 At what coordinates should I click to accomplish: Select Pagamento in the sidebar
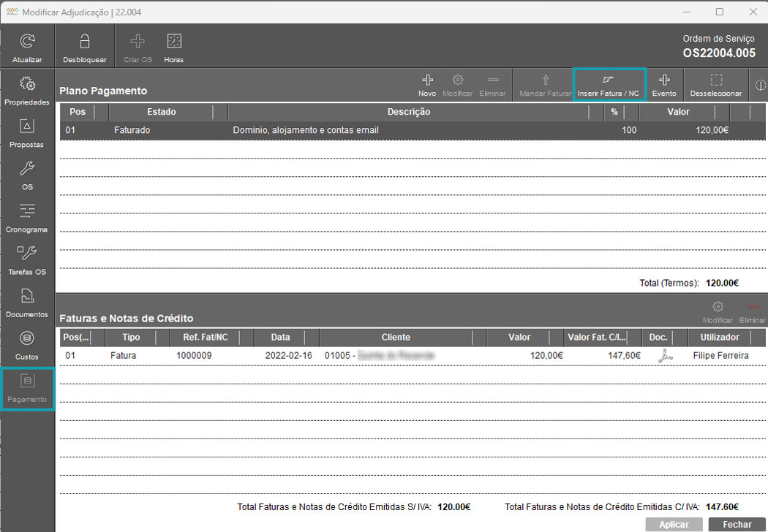pyautogui.click(x=27, y=389)
